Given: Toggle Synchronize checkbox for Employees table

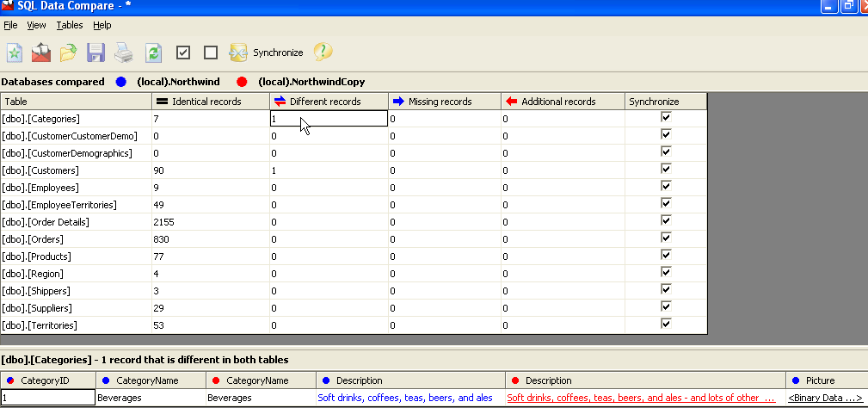Looking at the screenshot, I should (x=666, y=186).
